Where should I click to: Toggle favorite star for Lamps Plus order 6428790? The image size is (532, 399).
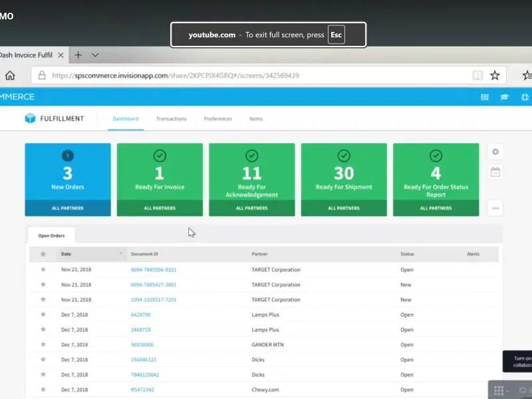pos(43,315)
